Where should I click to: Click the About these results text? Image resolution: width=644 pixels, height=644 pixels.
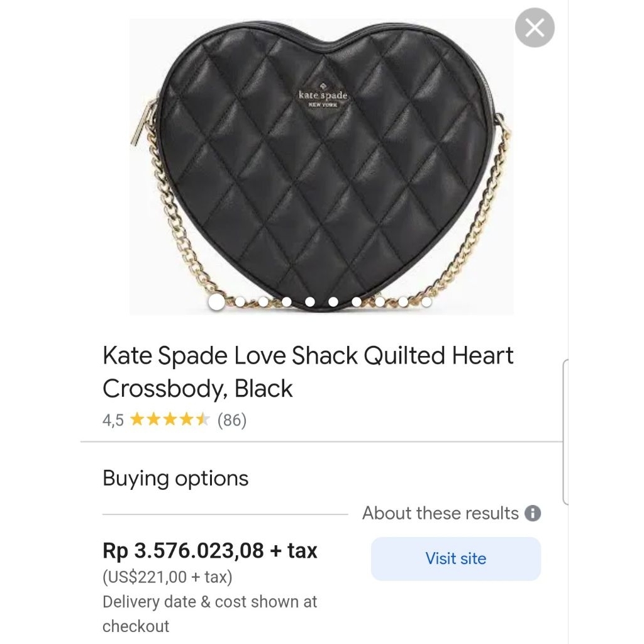[440, 513]
